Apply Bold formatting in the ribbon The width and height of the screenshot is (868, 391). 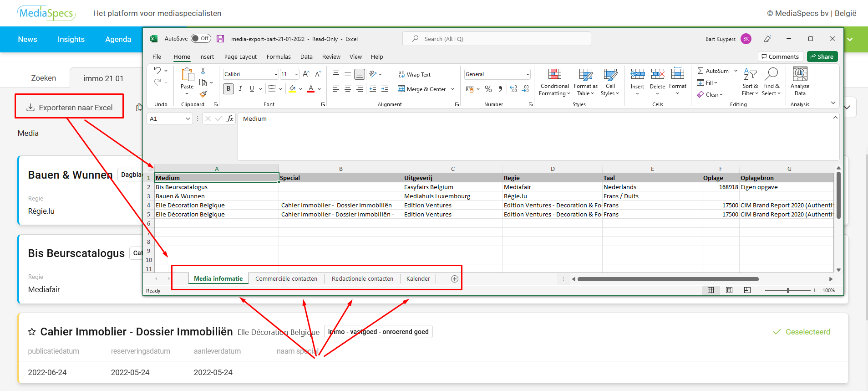228,89
